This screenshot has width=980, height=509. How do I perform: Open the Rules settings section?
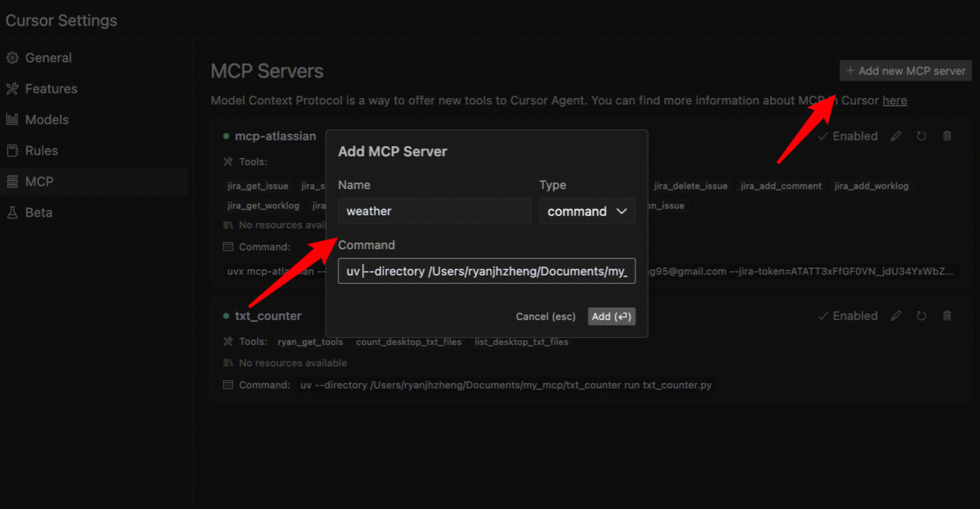(41, 151)
